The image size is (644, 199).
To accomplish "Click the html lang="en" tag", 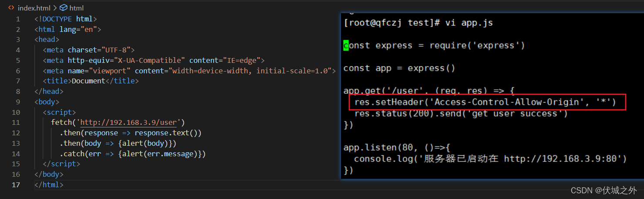I will pos(68,29).
